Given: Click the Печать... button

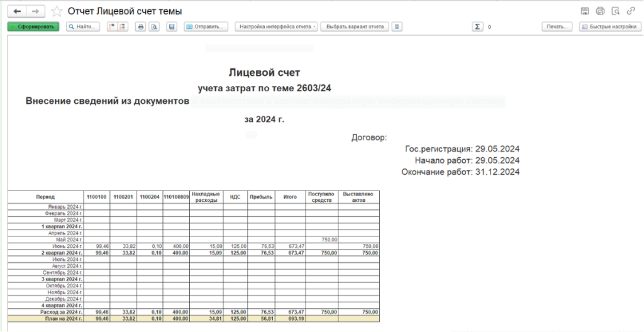Looking at the screenshot, I should click(x=557, y=26).
